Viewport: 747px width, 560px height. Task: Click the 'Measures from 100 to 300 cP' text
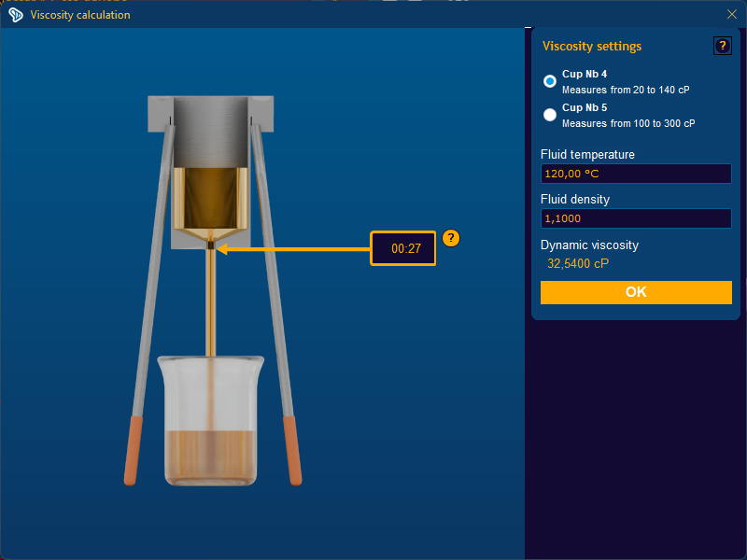[627, 123]
